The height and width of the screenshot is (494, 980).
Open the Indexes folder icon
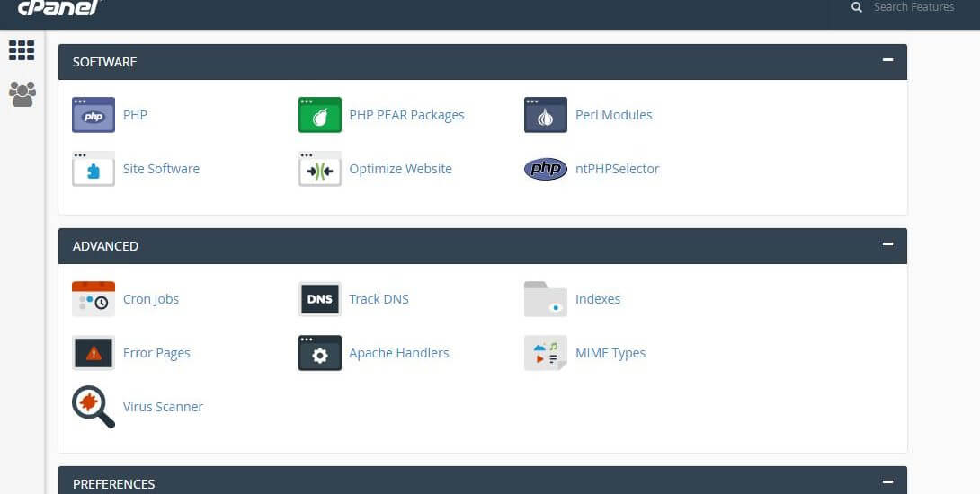(x=545, y=299)
